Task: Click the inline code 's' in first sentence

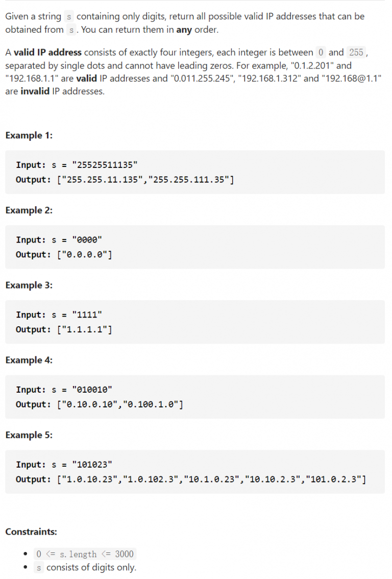Action: (70, 16)
